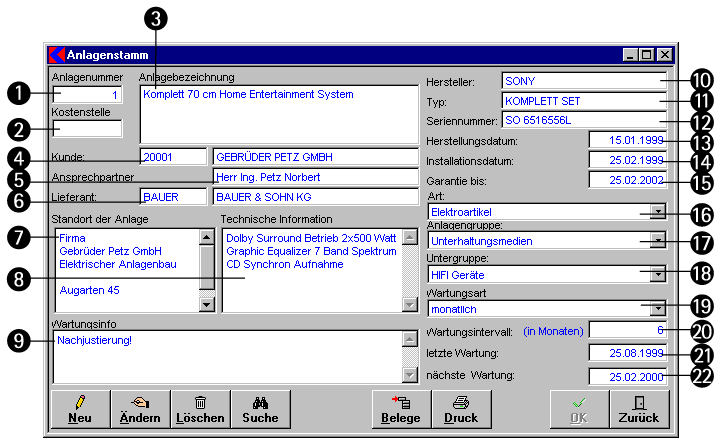Click the 'Gebrüder Petz GmbH' location line
This screenshot has height=446, width=724.
(110, 251)
